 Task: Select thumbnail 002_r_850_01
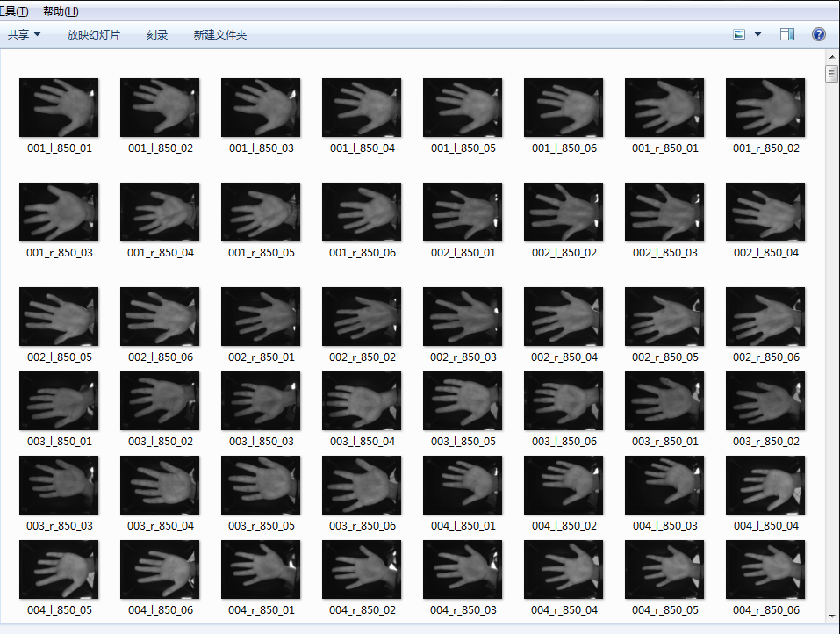click(x=261, y=317)
